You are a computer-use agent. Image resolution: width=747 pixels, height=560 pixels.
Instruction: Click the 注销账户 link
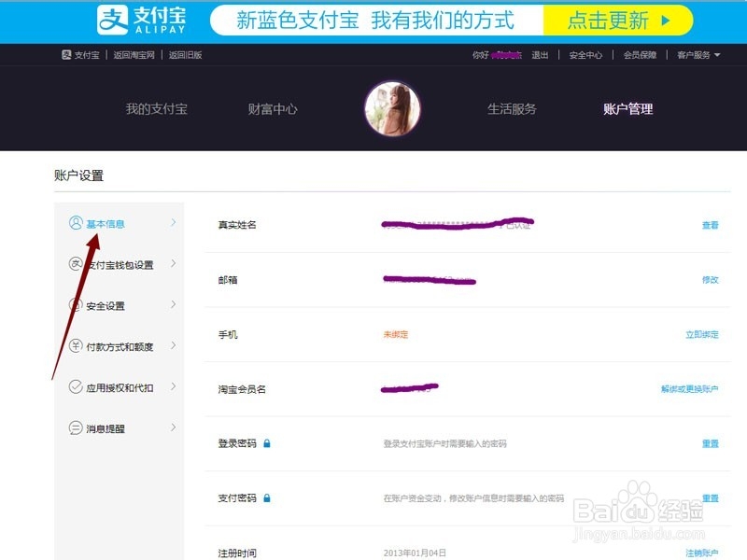pyautogui.click(x=702, y=553)
